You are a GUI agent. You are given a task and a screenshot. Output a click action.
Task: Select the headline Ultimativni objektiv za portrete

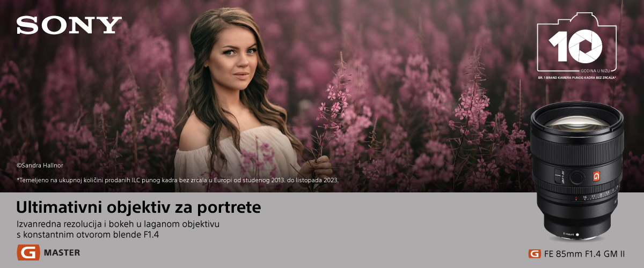138,206
